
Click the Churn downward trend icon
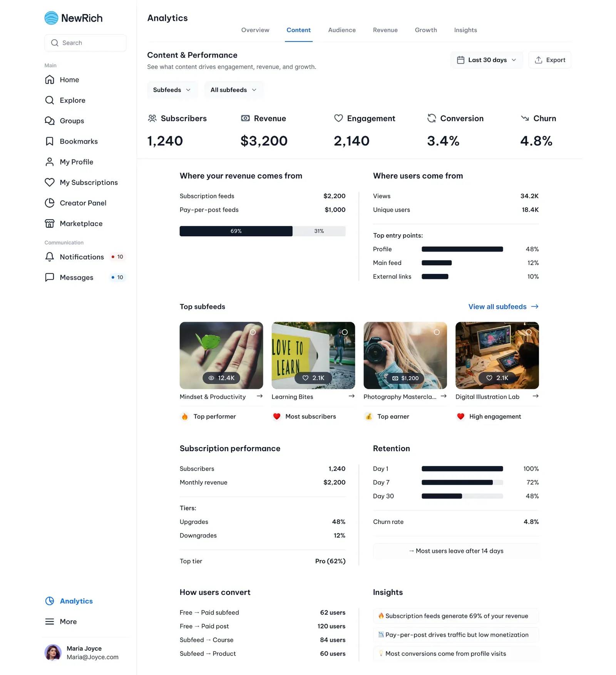525,118
